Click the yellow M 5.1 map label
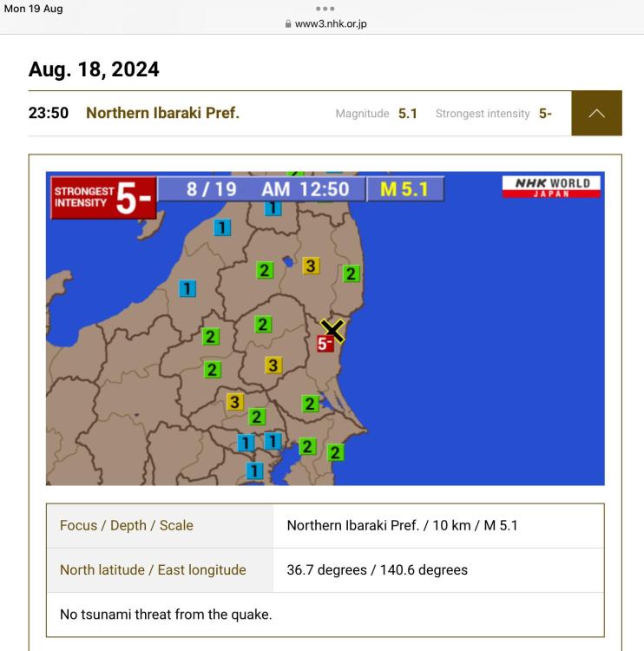 click(x=404, y=189)
